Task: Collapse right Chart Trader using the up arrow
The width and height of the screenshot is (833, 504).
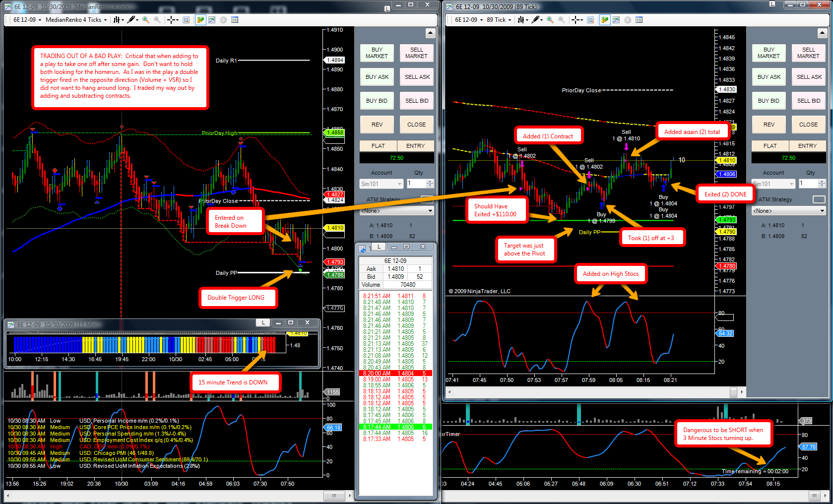Action: click(x=822, y=33)
